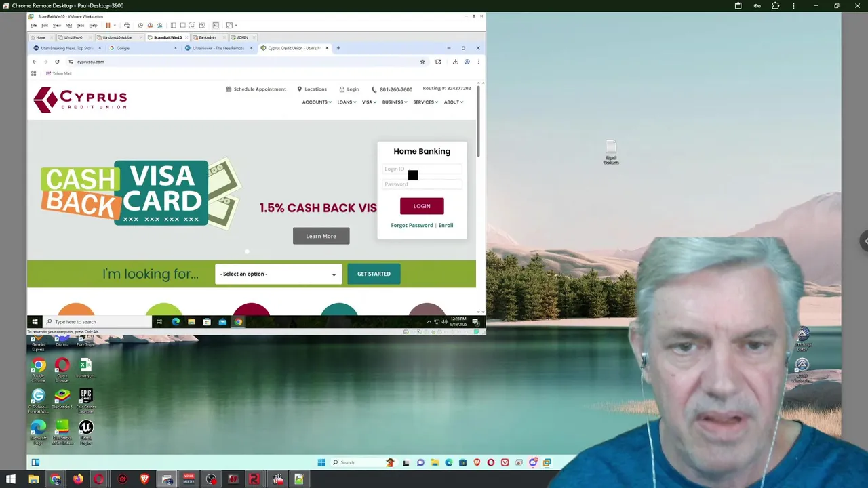Click 'Type here to search' in VM taskbar
The width and height of the screenshot is (868, 488).
tap(98, 322)
